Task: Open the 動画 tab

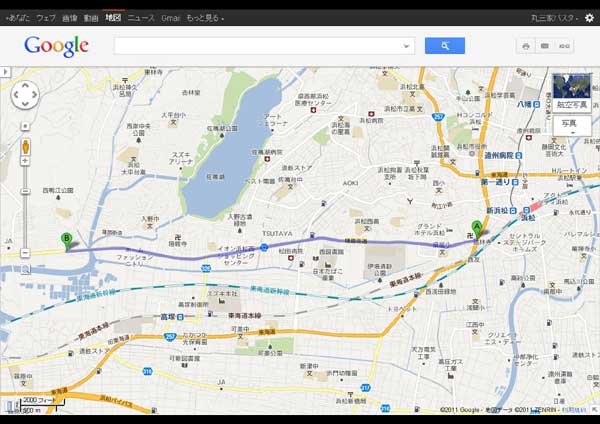Action: click(x=91, y=18)
